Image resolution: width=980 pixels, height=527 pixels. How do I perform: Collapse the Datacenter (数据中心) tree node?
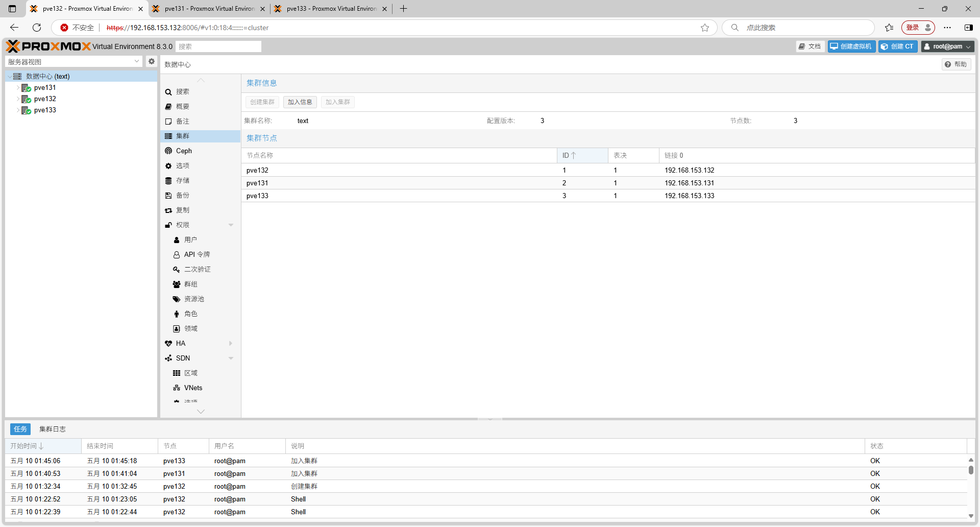click(x=9, y=77)
